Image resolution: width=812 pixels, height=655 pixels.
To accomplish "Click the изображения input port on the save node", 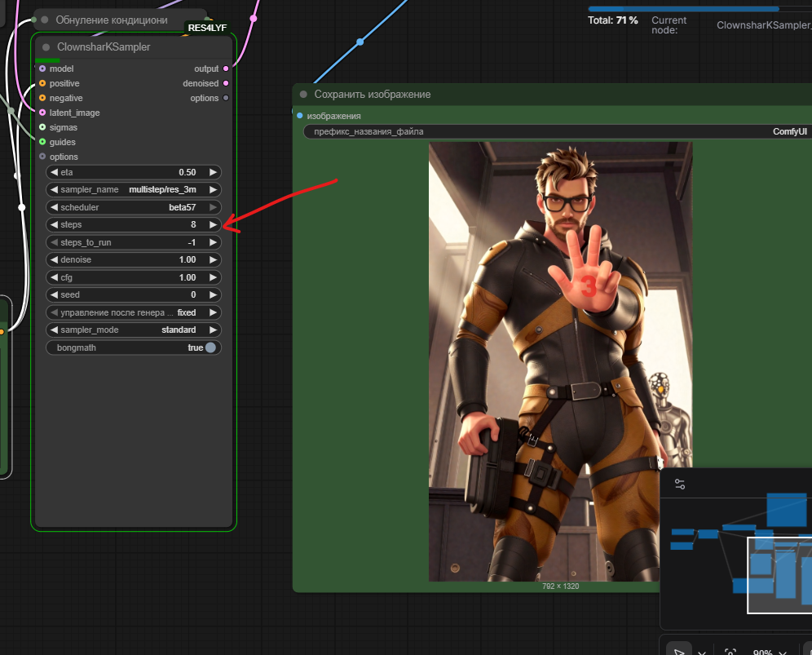I will pos(300,116).
